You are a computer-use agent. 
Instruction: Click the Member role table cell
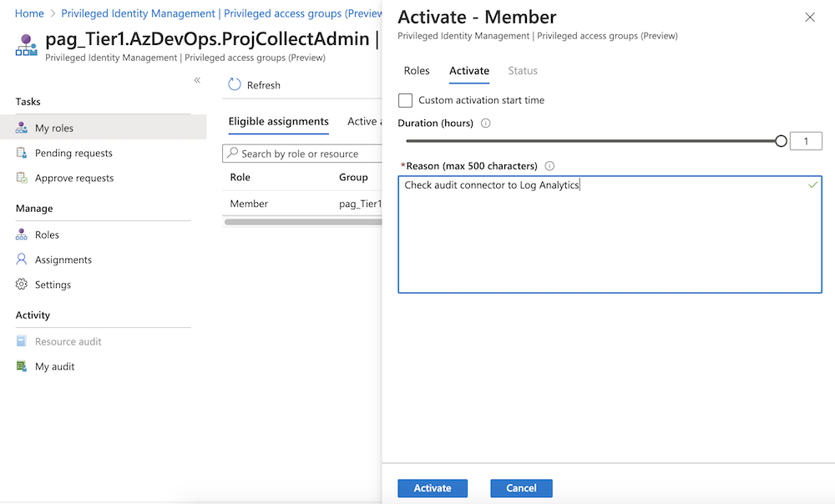249,204
